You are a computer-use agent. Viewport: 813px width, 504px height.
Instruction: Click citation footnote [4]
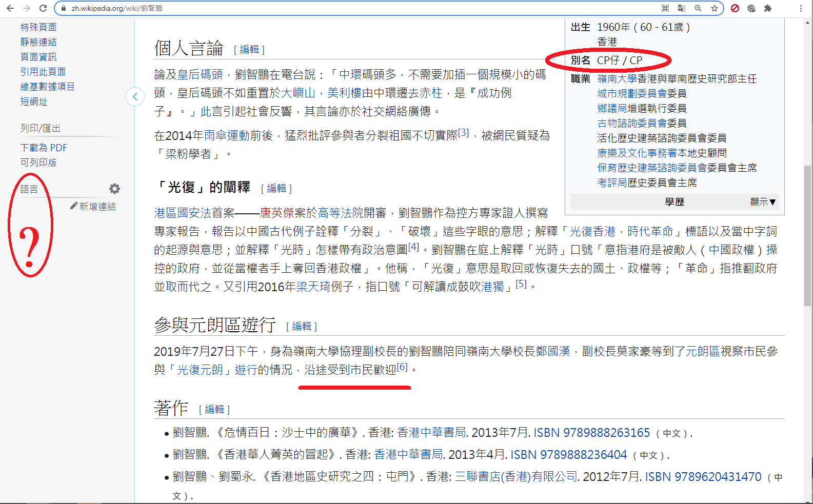pos(413,247)
